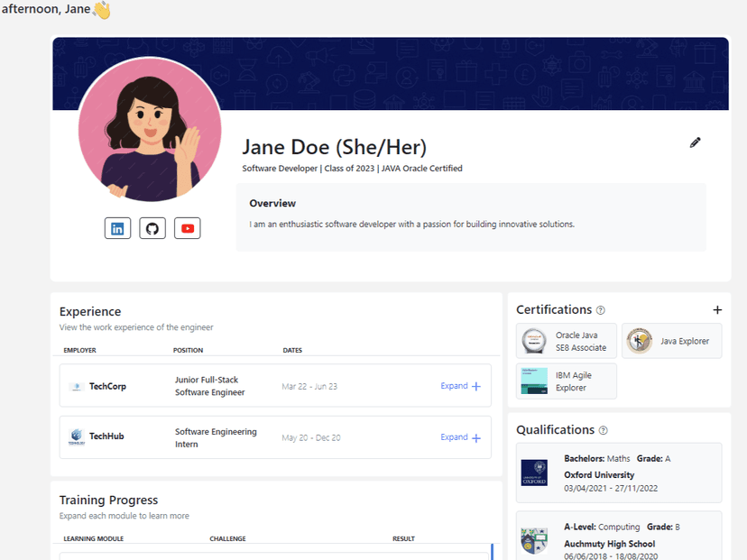The width and height of the screenshot is (747, 560).
Task: Open the Oracle Java SE8 Associate certification
Action: [567, 341]
